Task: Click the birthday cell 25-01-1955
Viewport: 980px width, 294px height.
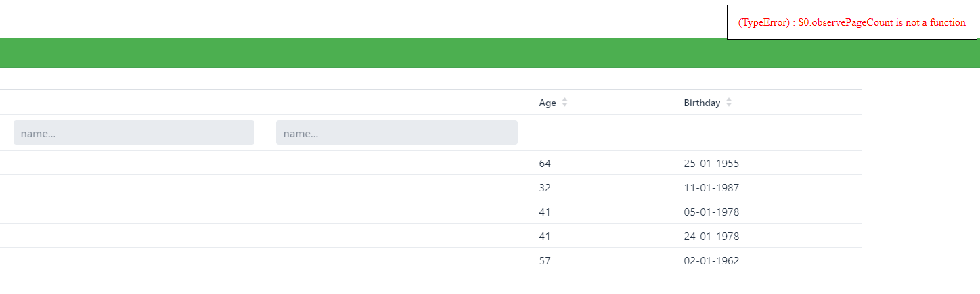Action: [x=711, y=164]
